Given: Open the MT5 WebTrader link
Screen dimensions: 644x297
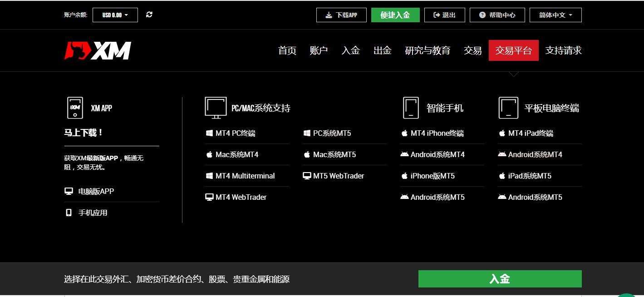Looking at the screenshot, I should (339, 176).
